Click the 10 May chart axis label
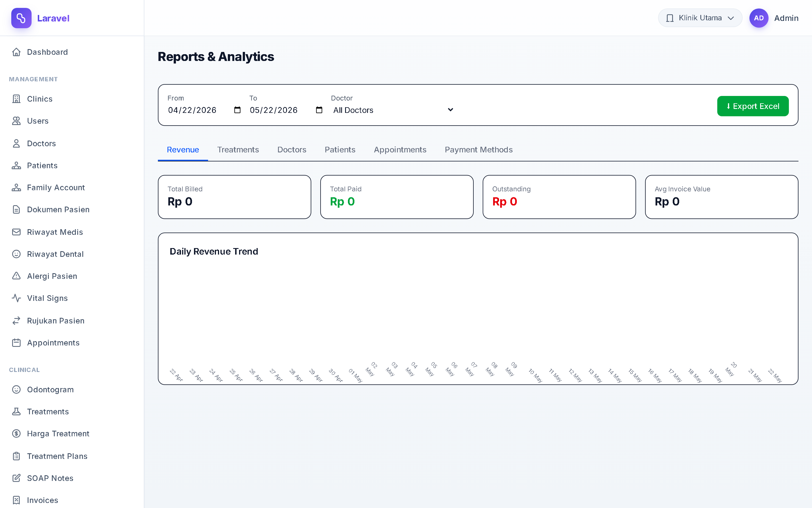812x508 pixels. [535, 375]
